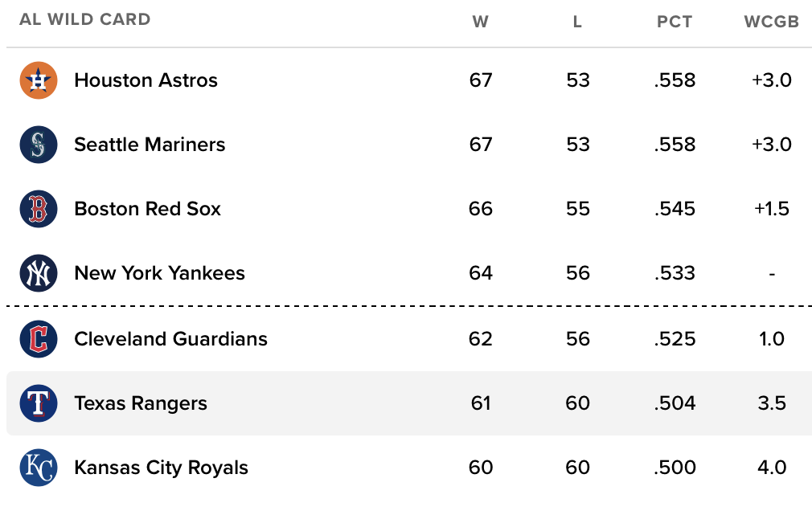
Task: Open the Cleveland Guardians team link
Action: [170, 339]
